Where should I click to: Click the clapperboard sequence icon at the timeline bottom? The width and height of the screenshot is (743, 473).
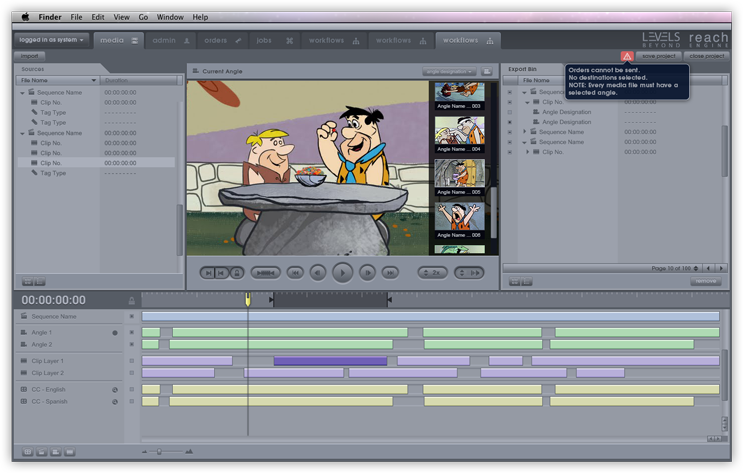click(42, 452)
